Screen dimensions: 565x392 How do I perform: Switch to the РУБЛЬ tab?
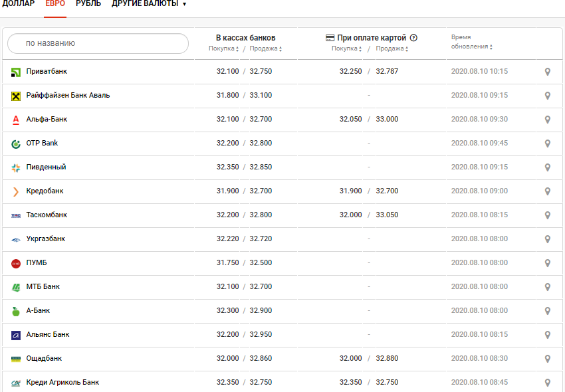point(88,4)
